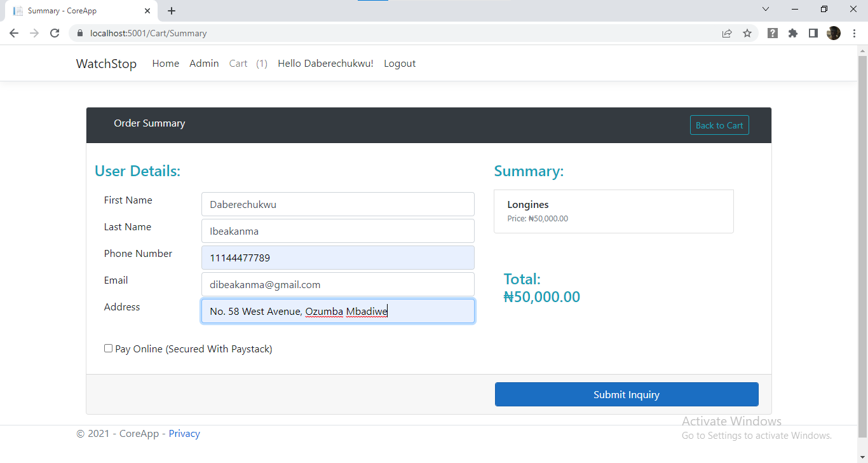
Task: Click the Address label
Action: (x=121, y=307)
